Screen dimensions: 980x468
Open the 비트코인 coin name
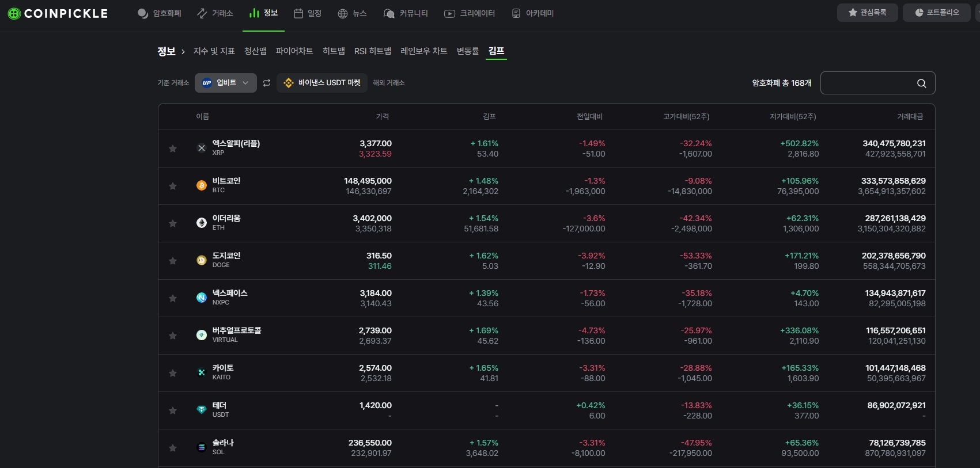[x=226, y=181]
